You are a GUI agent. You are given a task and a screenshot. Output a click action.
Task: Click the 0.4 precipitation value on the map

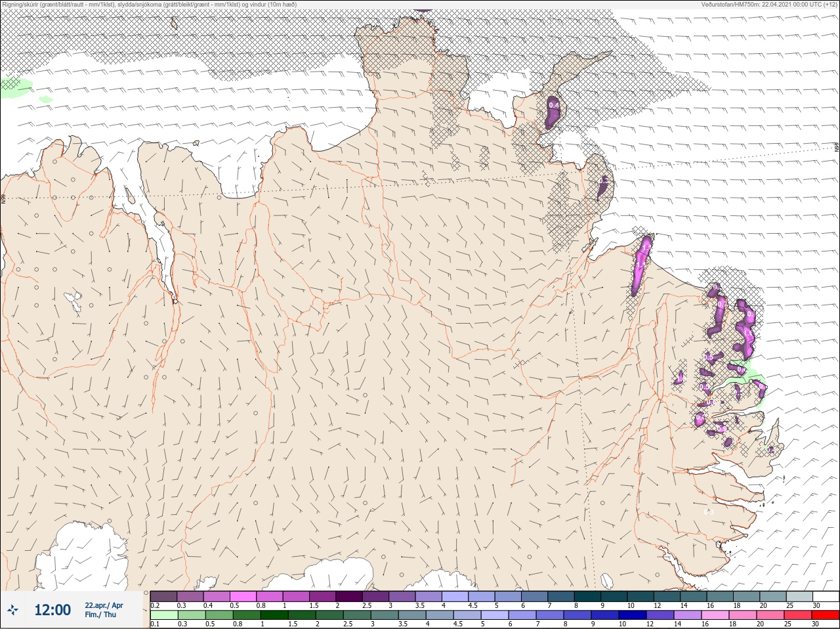pos(553,105)
